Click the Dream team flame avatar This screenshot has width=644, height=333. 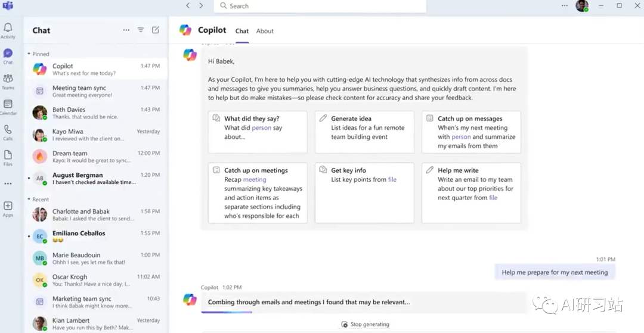pos(40,156)
